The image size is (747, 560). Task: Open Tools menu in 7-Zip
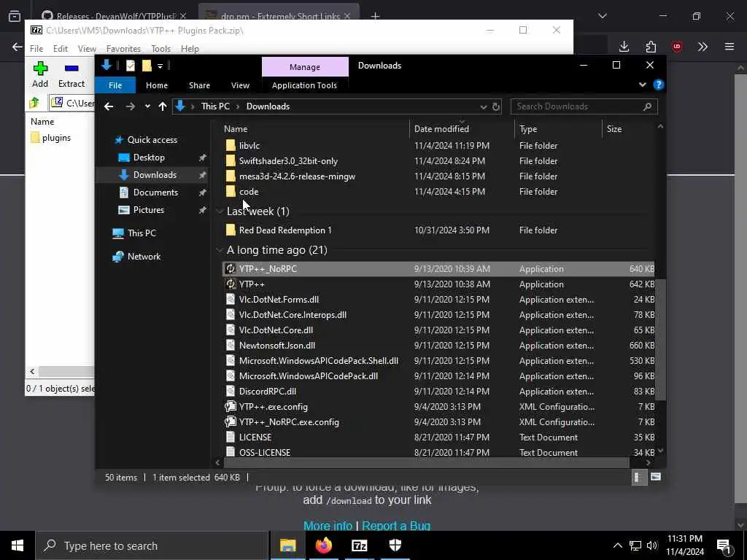coord(160,49)
